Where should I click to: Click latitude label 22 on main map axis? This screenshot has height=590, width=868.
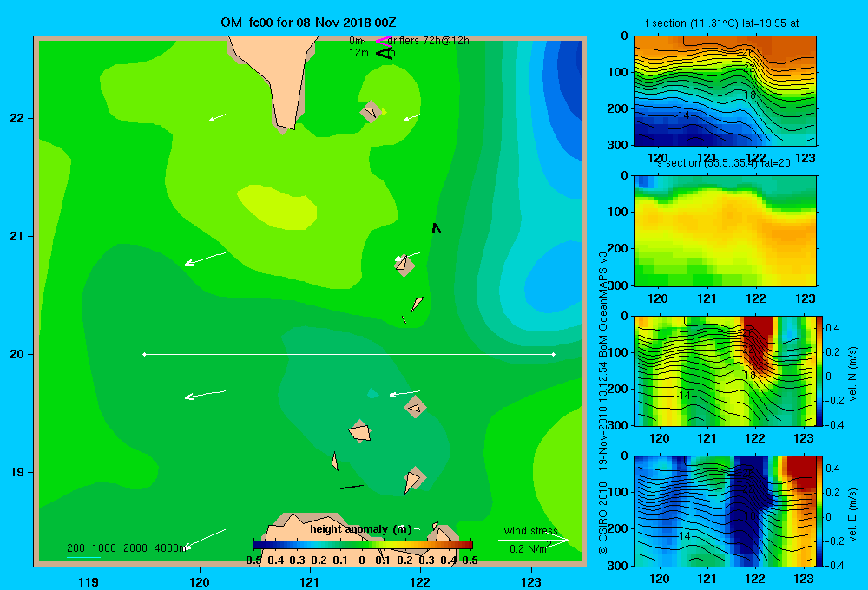pos(16,118)
